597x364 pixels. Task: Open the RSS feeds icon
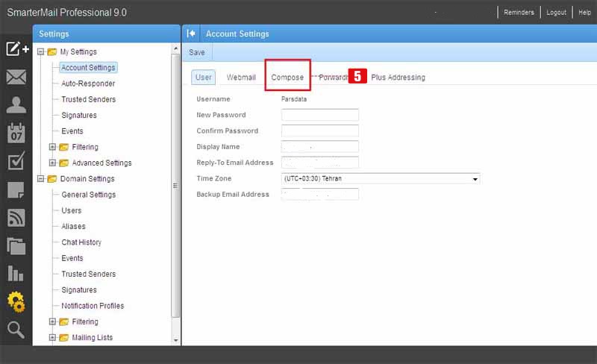tap(16, 217)
